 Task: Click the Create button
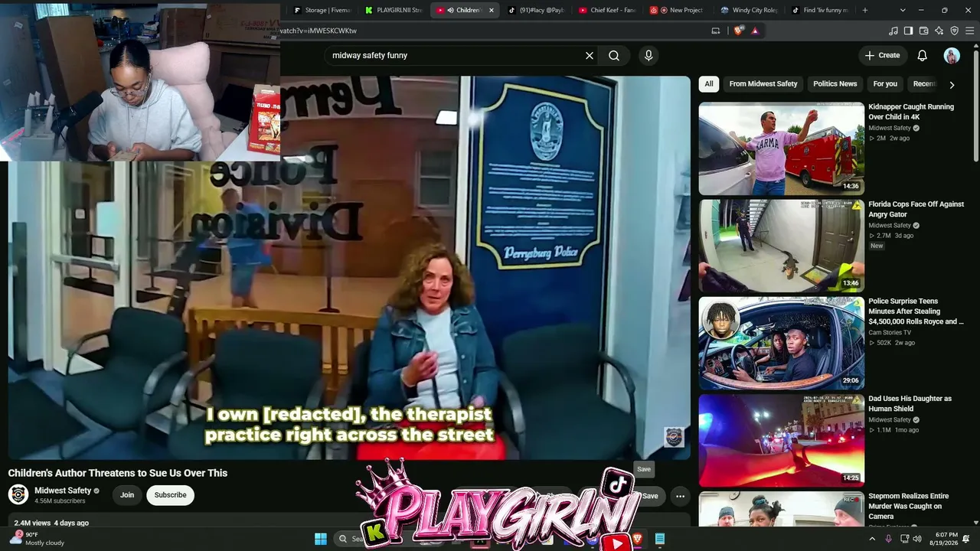click(x=882, y=55)
